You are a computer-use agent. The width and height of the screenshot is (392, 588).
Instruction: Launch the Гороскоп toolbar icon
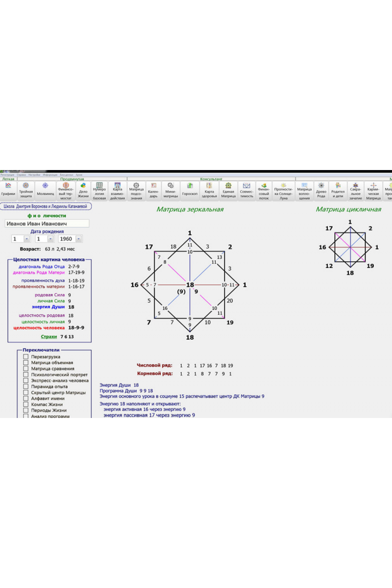click(190, 190)
